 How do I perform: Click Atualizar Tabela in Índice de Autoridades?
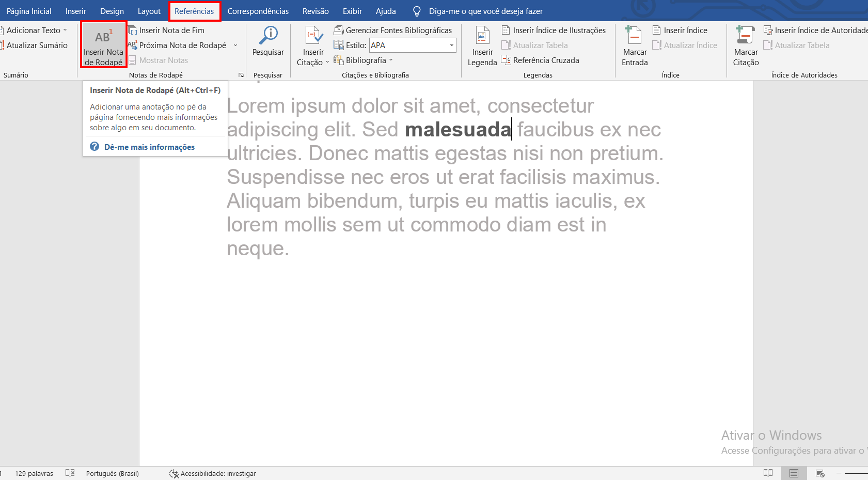coord(797,45)
